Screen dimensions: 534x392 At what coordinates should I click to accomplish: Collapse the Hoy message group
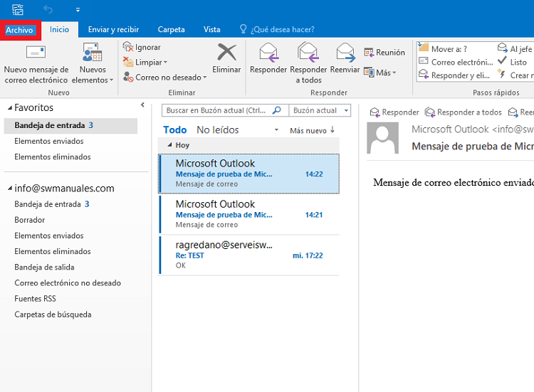coord(169,145)
